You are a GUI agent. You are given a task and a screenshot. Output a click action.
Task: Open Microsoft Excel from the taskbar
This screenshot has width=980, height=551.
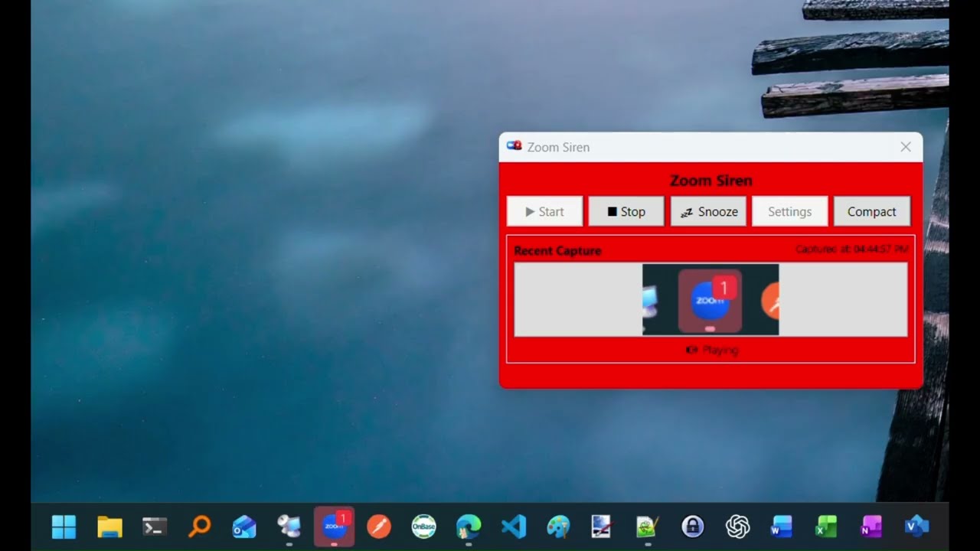[x=827, y=527]
